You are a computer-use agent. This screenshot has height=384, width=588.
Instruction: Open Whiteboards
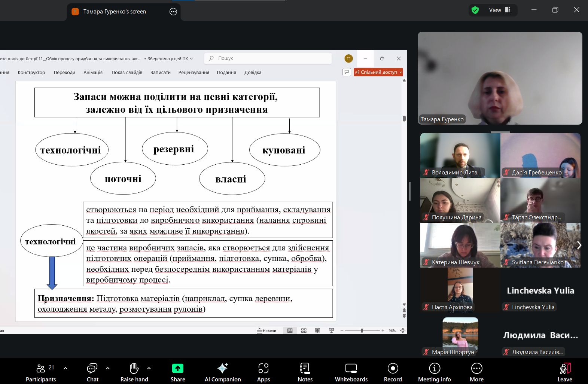click(x=351, y=372)
